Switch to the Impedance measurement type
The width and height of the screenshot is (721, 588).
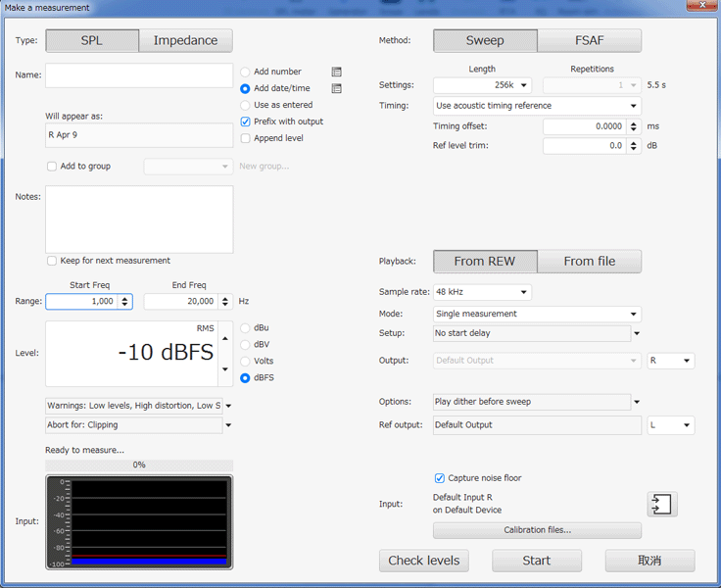pos(185,40)
